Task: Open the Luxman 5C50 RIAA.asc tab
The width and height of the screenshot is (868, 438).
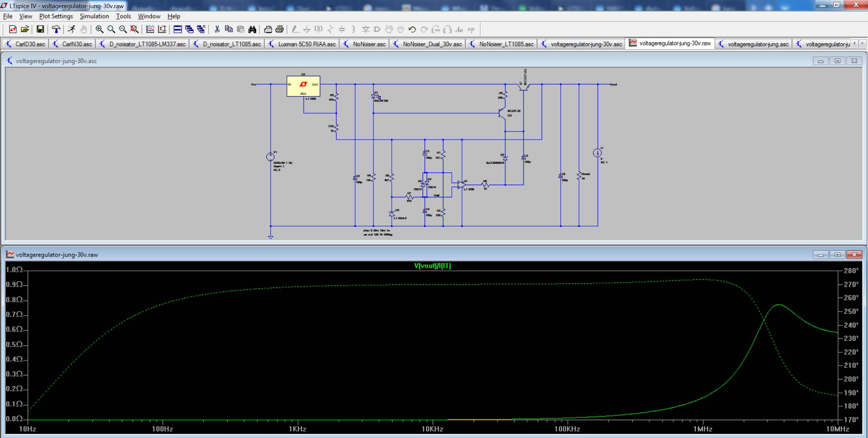Action: (x=302, y=44)
